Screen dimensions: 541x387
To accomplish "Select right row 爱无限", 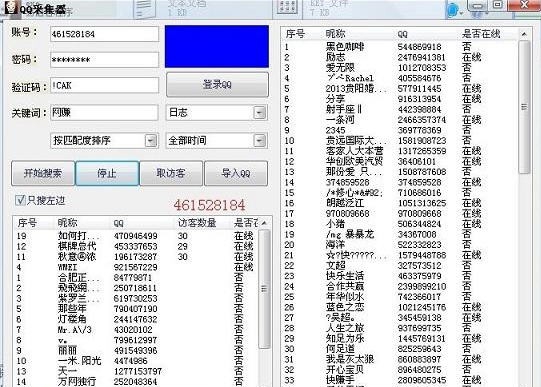I will pos(400,68).
